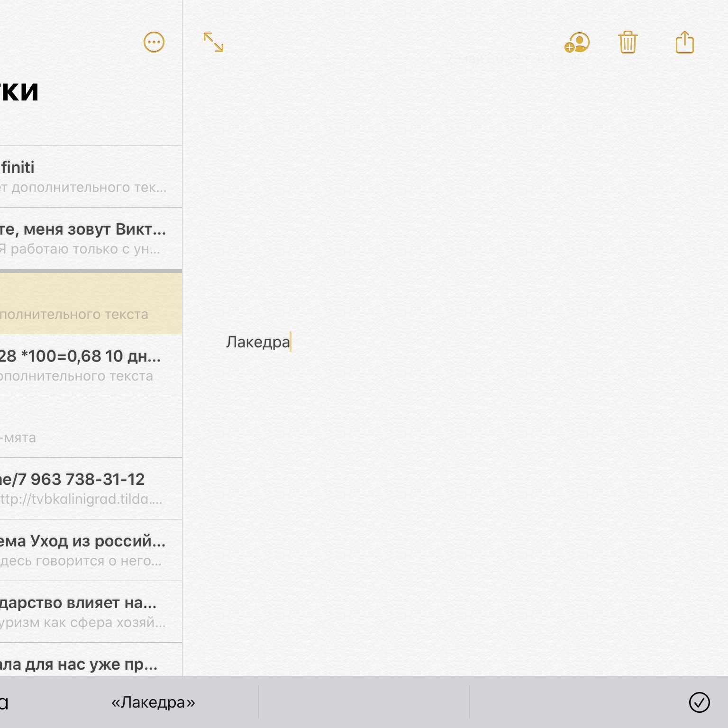This screenshot has height=728, width=728.
Task: Tap the add people collaboration icon
Action: coord(577,43)
